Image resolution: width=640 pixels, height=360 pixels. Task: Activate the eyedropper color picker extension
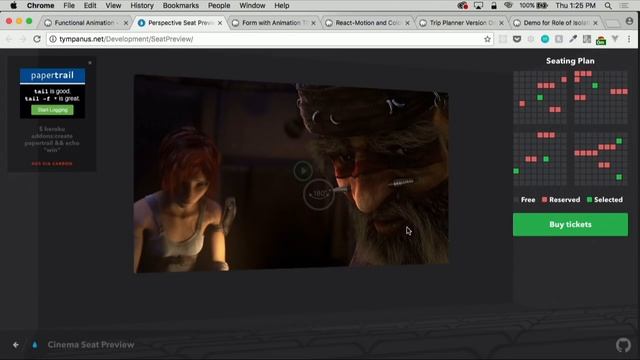(x=573, y=39)
